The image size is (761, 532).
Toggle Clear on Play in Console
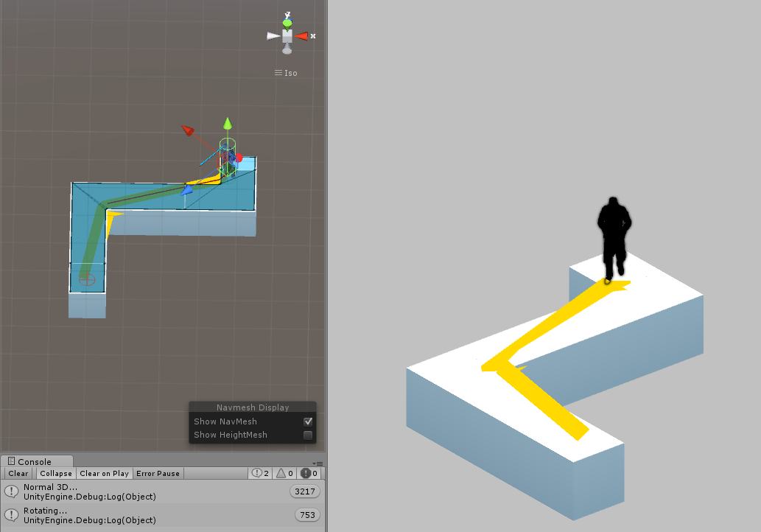[104, 473]
